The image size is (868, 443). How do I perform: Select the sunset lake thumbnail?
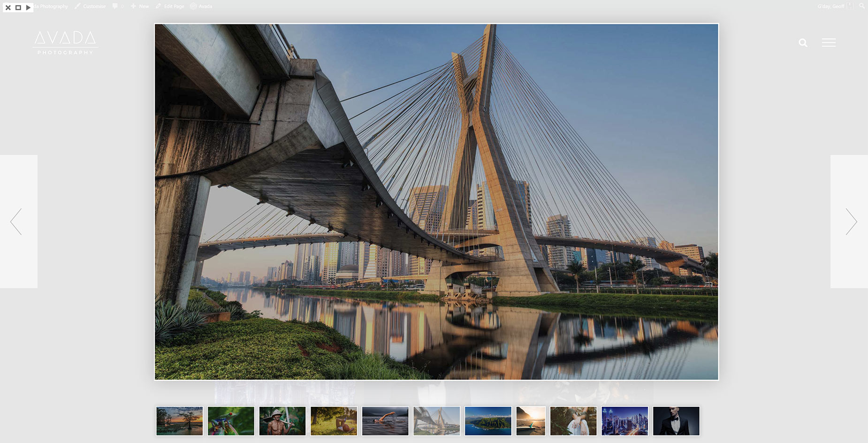[180, 421]
